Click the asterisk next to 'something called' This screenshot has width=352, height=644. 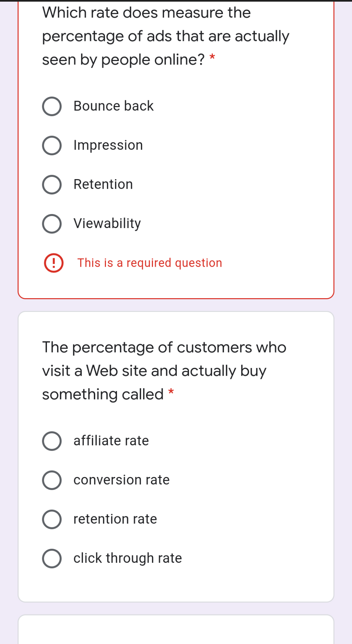pyautogui.click(x=170, y=391)
